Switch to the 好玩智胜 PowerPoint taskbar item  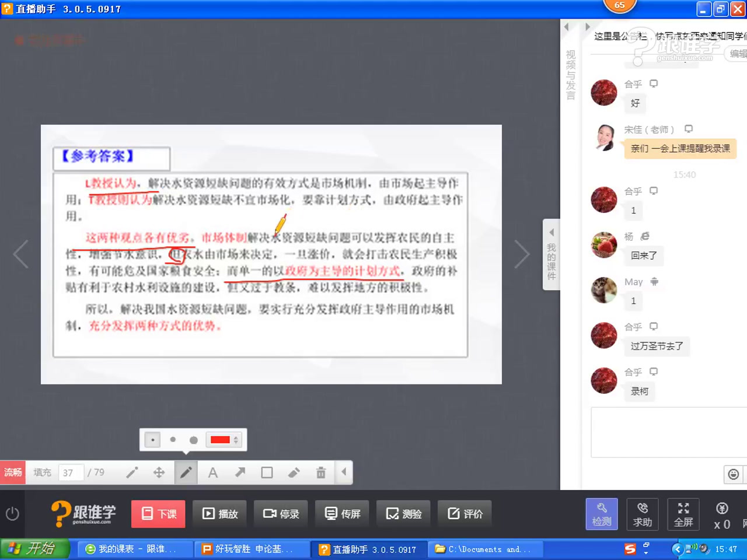[253, 549]
